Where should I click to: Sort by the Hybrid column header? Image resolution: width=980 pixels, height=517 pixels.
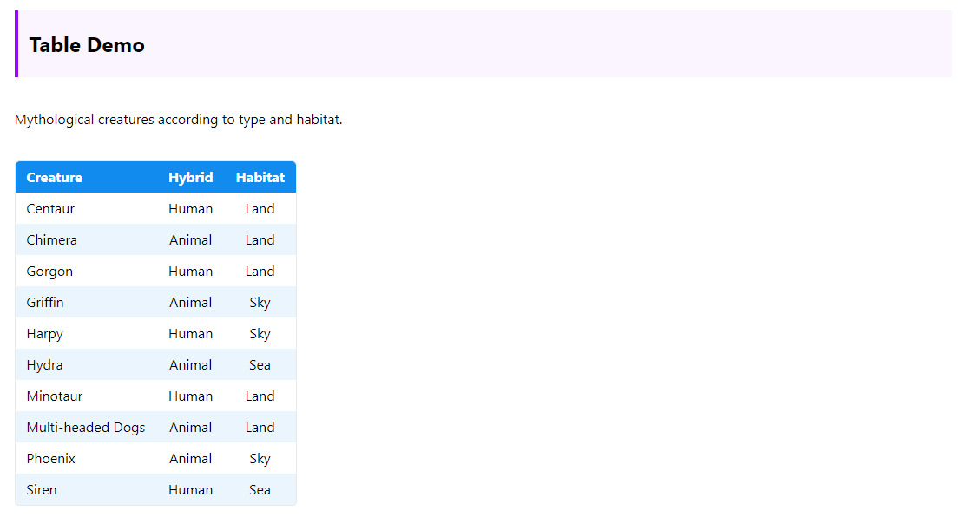(190, 178)
